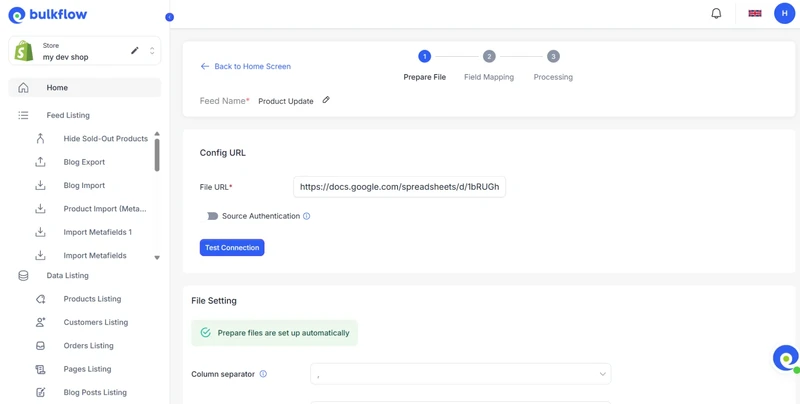
Task: Open Customers Listing
Action: coord(96,322)
